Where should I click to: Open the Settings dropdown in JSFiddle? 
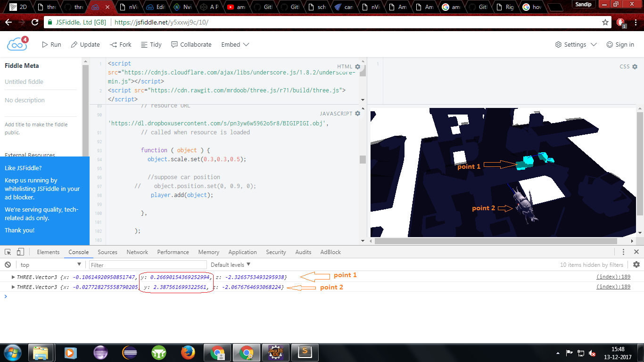click(576, 44)
